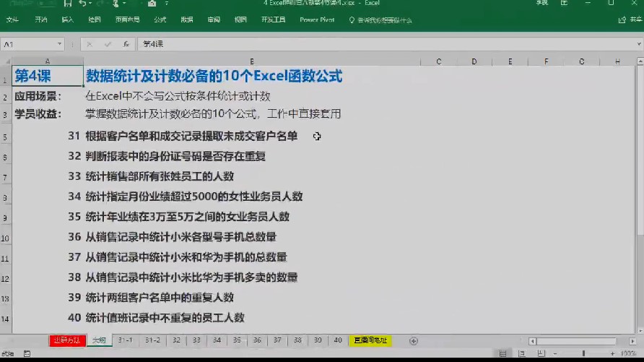Click the macro record icon in status bar
Image resolution: width=644 pixels, height=362 pixels.
(27, 353)
